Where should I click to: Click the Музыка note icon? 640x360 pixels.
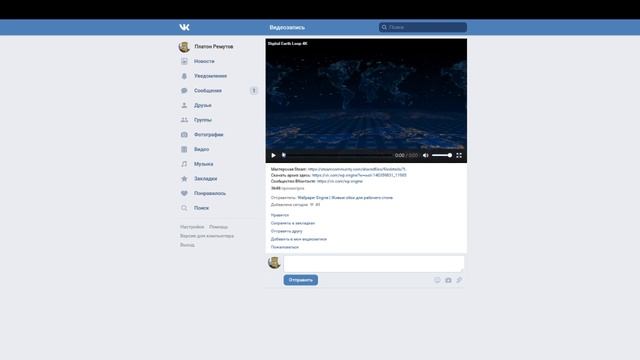point(184,164)
